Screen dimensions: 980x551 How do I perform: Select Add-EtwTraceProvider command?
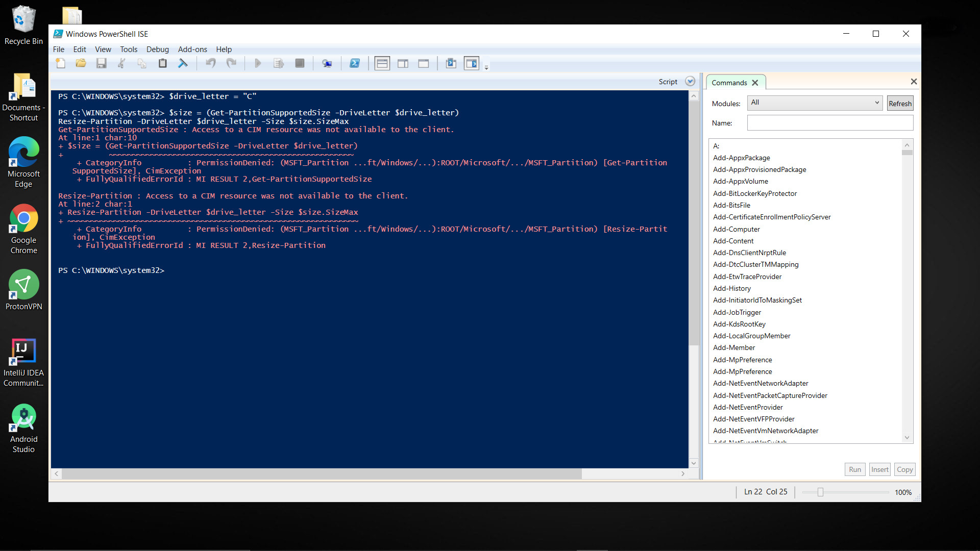[x=747, y=277]
